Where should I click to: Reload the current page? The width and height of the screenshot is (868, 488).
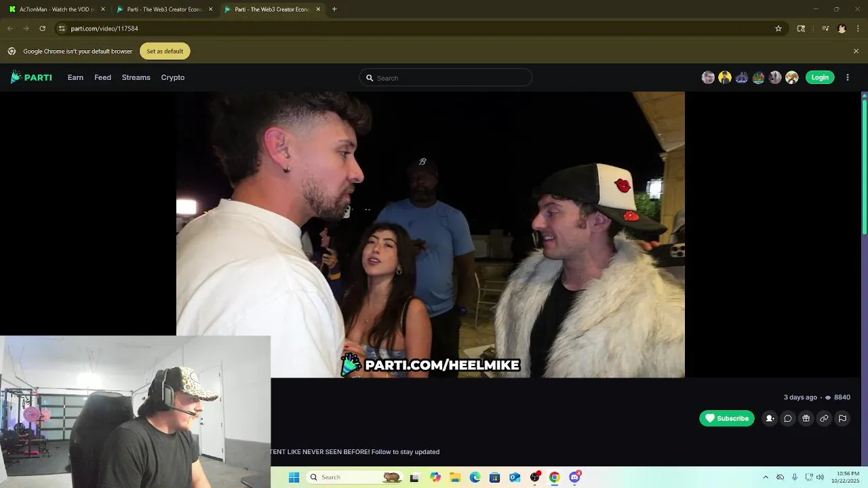coord(42,28)
